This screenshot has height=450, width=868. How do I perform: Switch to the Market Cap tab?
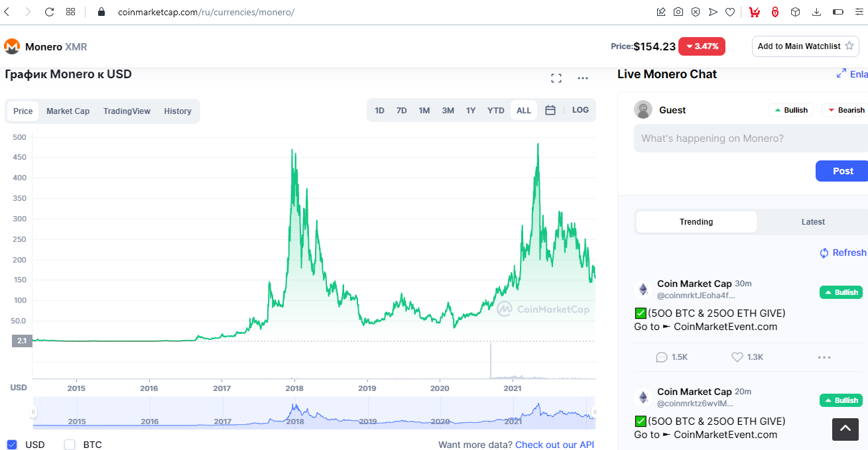pyautogui.click(x=68, y=111)
